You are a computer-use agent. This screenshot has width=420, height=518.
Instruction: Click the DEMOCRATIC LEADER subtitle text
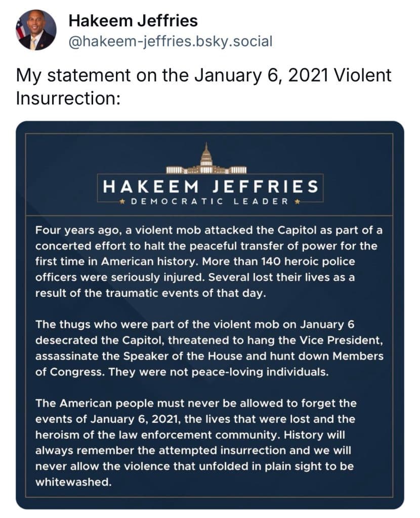pyautogui.click(x=209, y=202)
